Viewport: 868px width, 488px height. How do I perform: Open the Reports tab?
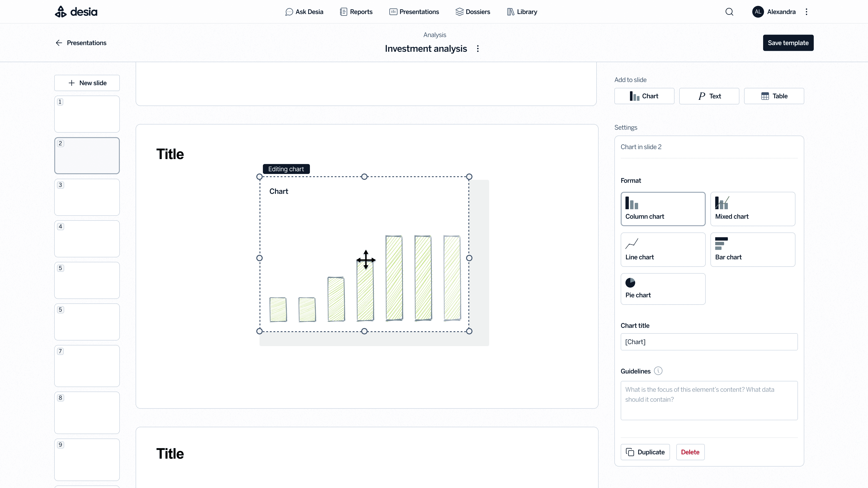(x=356, y=12)
